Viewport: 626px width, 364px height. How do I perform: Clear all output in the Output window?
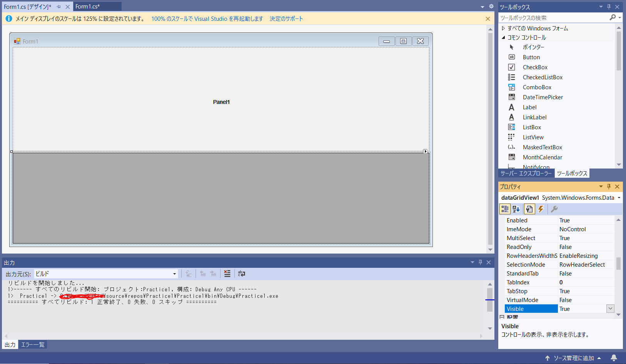click(227, 274)
